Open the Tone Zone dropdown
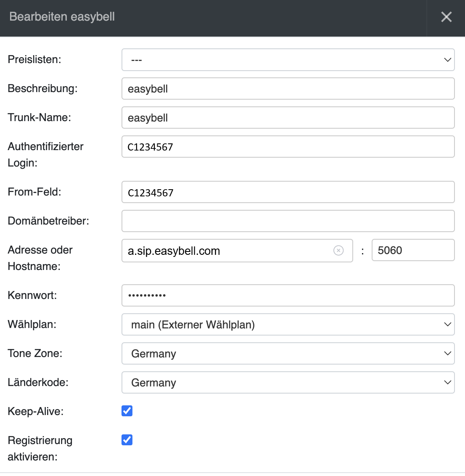465x476 pixels. tap(288, 354)
